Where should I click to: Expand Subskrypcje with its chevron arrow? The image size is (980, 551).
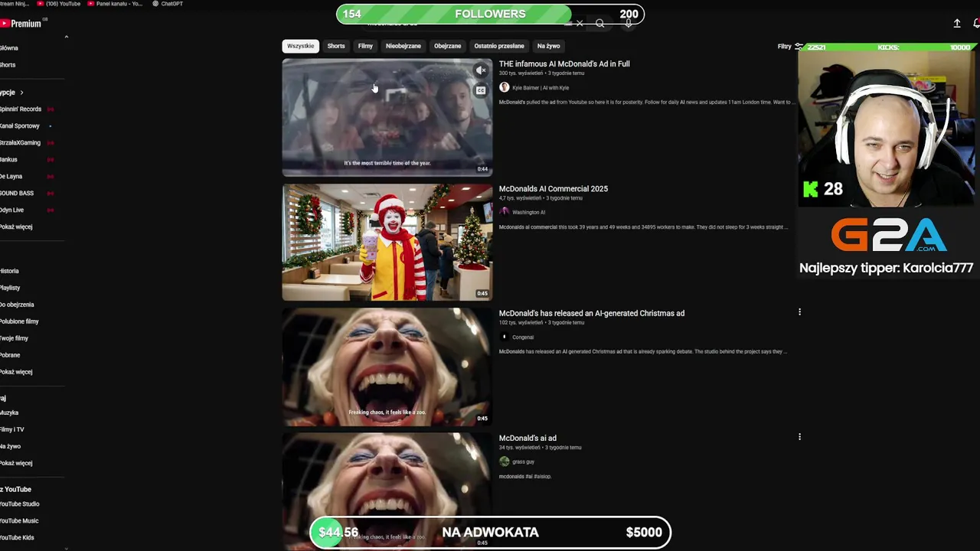point(21,93)
